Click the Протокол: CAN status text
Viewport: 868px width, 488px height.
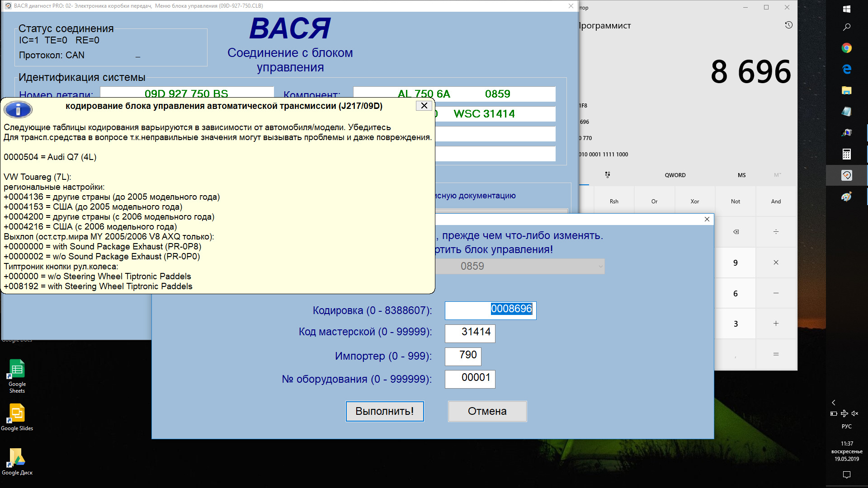pyautogui.click(x=52, y=55)
